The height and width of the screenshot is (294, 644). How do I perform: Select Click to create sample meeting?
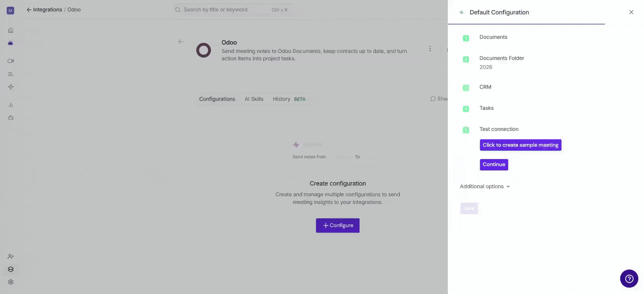pos(521,145)
